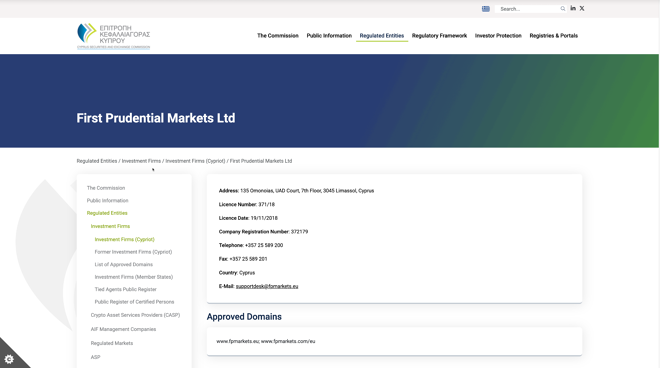Go to Investment Firms breadcrumb link
Screen dimensions: 660x368
(141, 161)
